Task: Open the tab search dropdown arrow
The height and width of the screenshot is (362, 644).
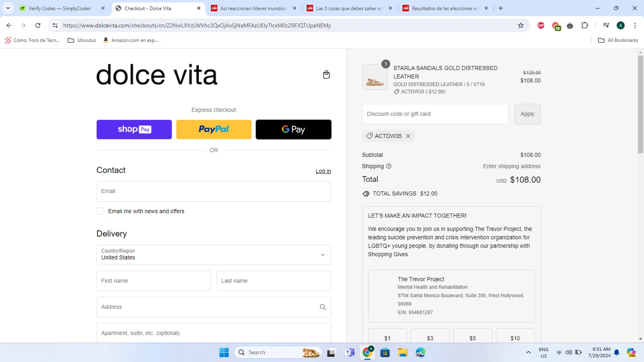Action: click(x=8, y=8)
